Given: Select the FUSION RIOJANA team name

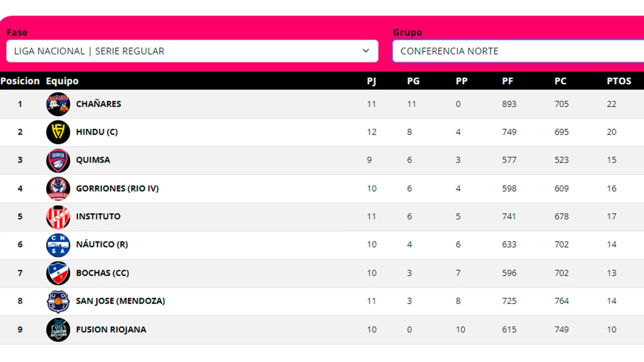Looking at the screenshot, I should click(x=111, y=329).
